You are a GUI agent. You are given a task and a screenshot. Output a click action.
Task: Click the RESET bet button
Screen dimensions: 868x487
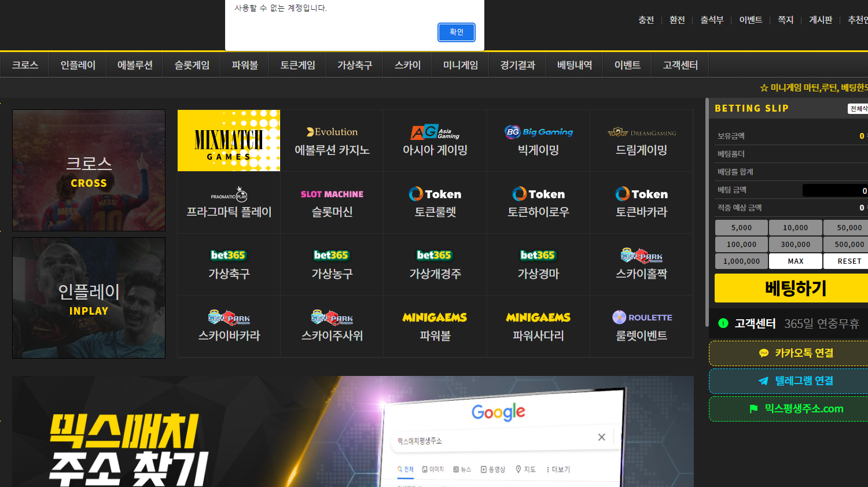click(x=846, y=261)
